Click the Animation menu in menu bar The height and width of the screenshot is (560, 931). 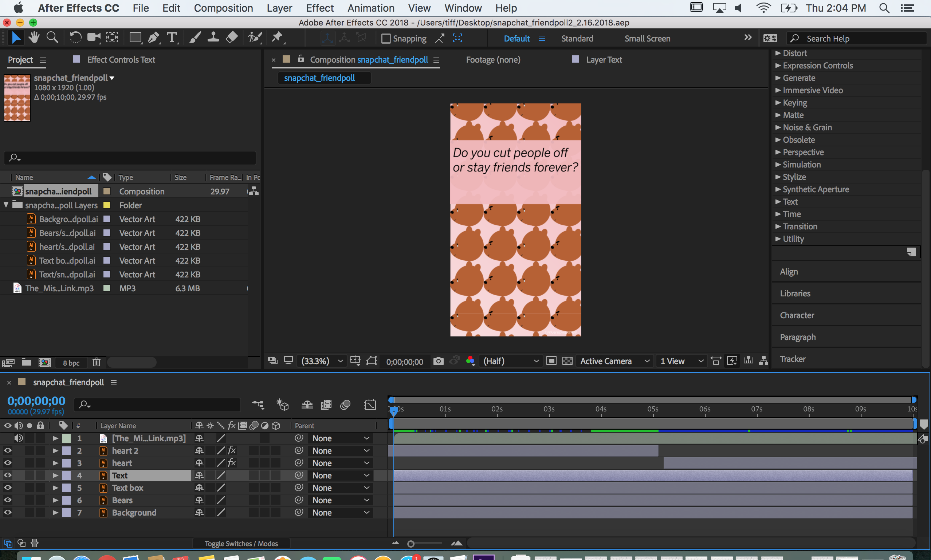pyautogui.click(x=371, y=7)
